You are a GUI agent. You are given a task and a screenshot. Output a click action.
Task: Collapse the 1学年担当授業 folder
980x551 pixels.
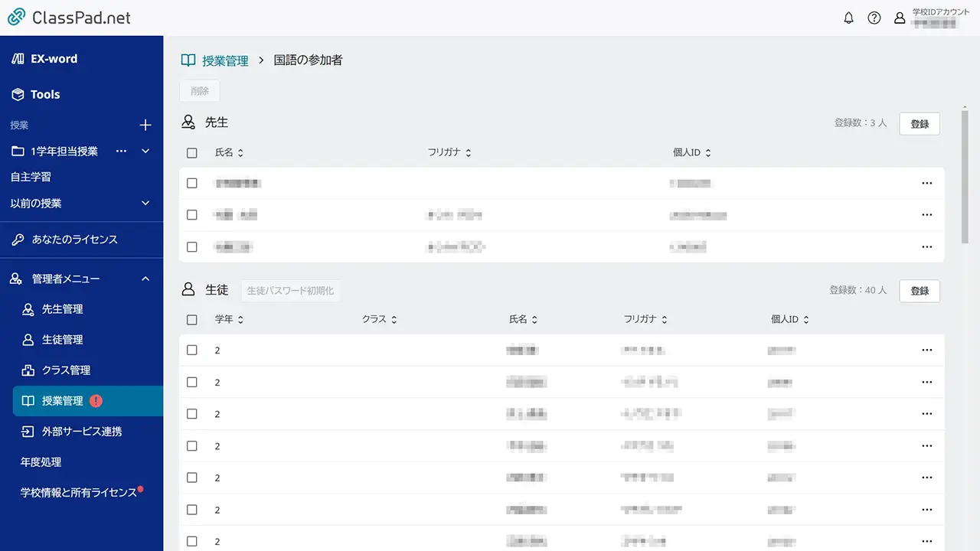pos(145,151)
